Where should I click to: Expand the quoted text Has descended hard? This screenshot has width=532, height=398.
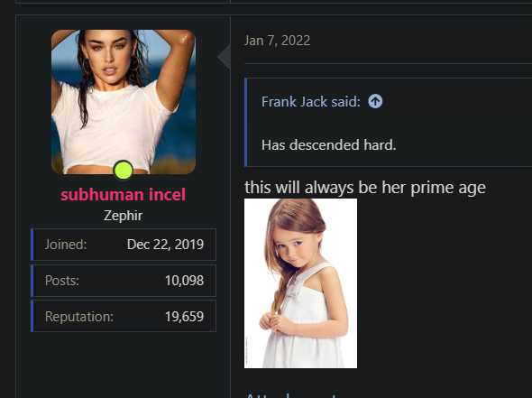(x=329, y=145)
